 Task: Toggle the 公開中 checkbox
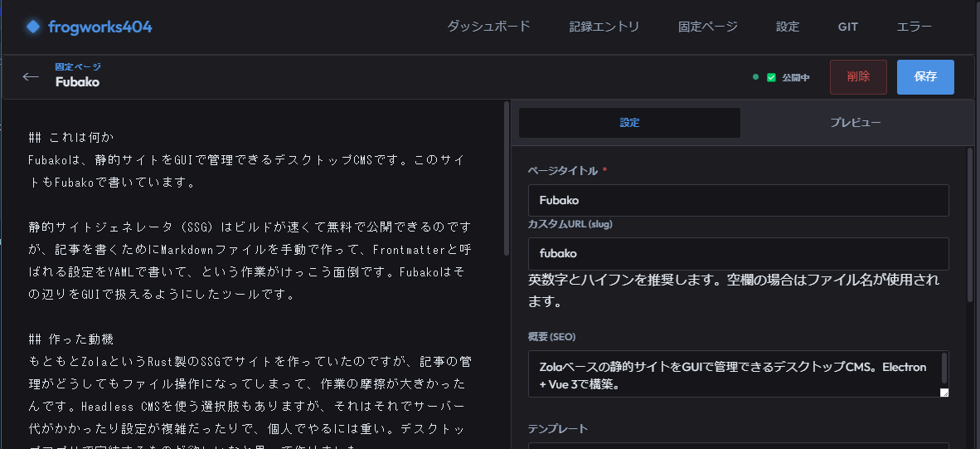pyautogui.click(x=771, y=77)
